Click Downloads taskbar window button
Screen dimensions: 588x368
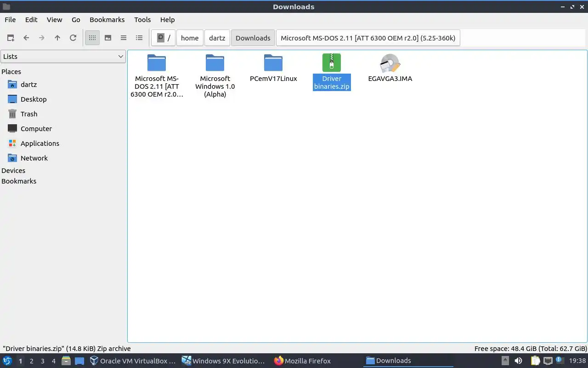point(409,361)
